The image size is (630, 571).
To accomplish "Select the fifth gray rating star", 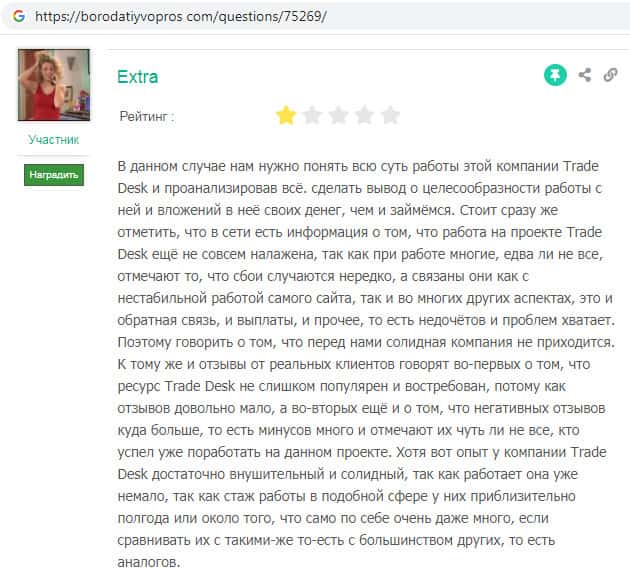I will coord(391,116).
